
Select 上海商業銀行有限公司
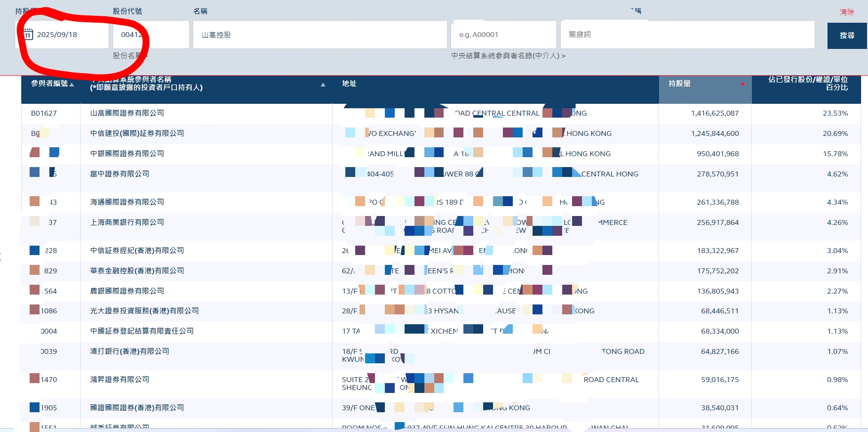[x=127, y=222]
